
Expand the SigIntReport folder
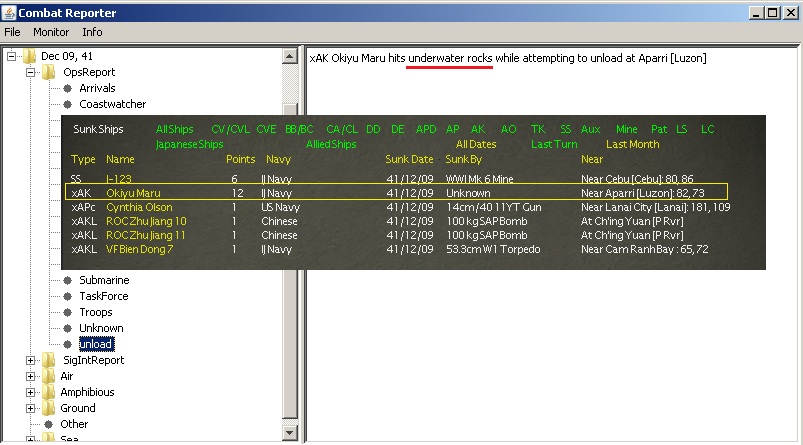click(x=31, y=361)
